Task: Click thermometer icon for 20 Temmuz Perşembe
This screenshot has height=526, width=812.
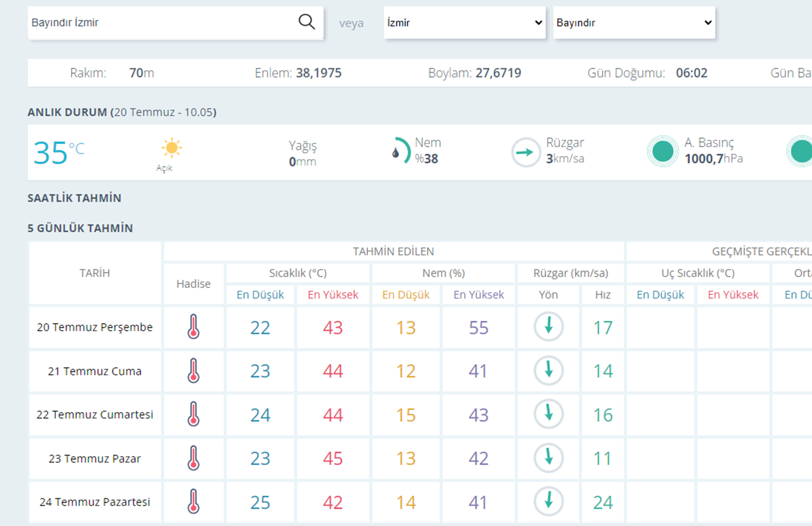Action: point(193,327)
